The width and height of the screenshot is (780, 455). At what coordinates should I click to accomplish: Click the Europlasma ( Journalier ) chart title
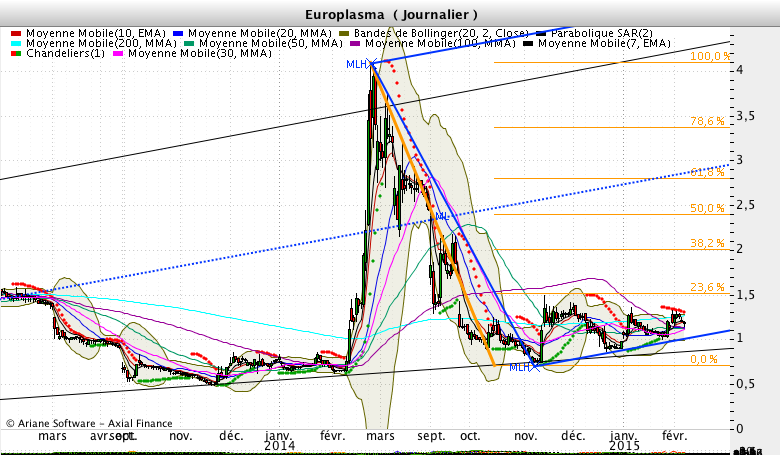pyautogui.click(x=391, y=15)
